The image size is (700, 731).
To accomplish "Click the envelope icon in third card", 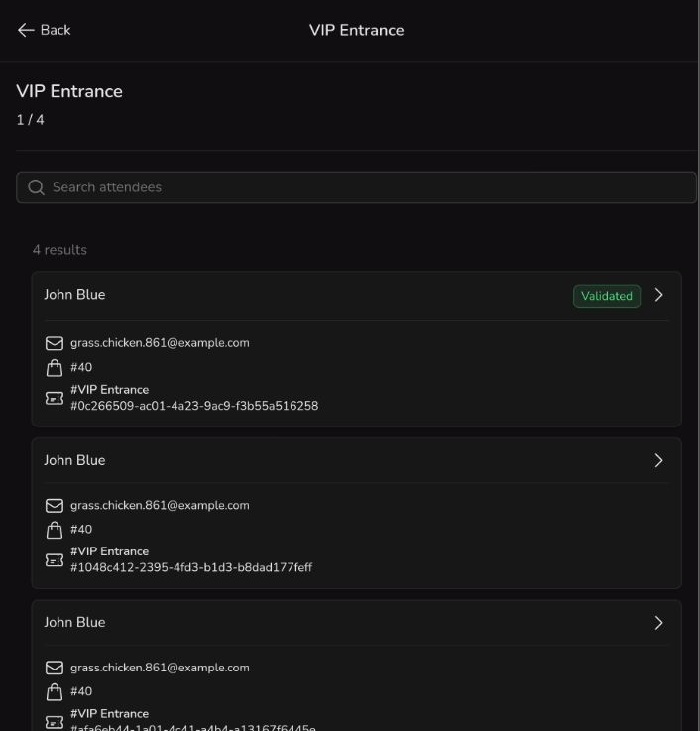I will click(x=55, y=668).
